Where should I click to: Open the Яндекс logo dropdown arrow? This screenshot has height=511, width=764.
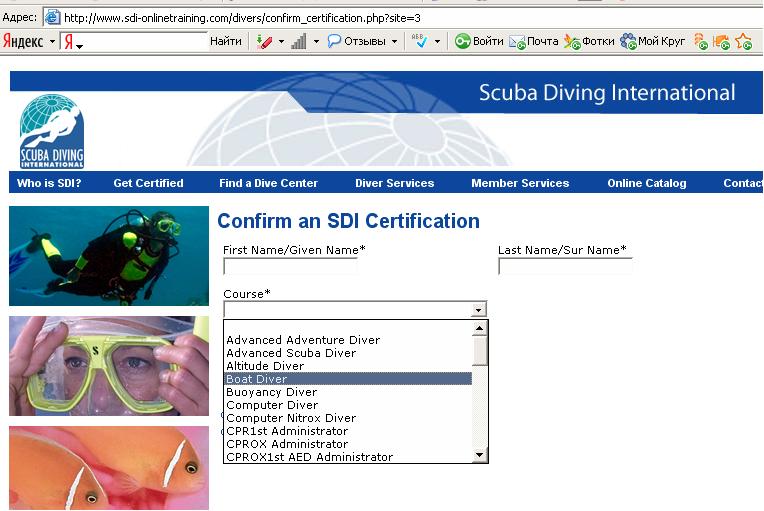point(52,42)
